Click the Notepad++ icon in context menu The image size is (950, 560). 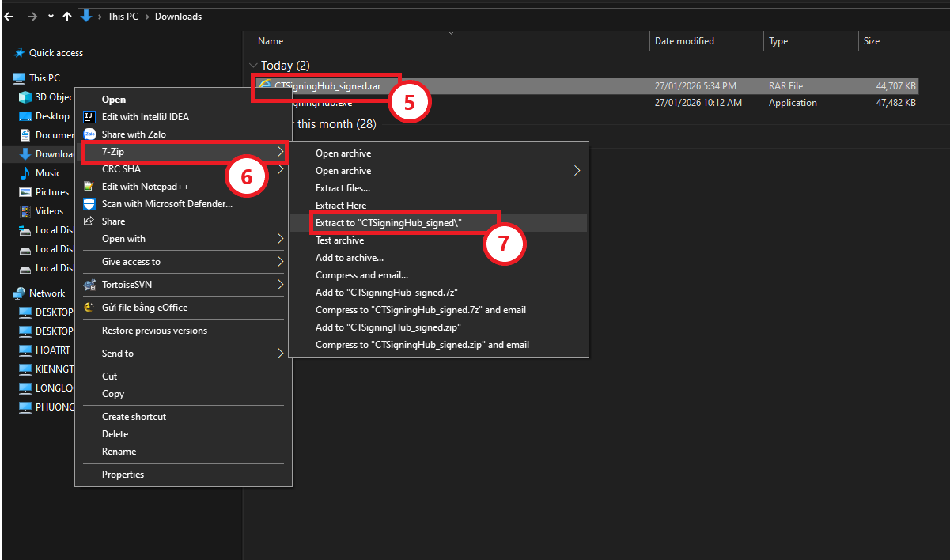click(89, 187)
